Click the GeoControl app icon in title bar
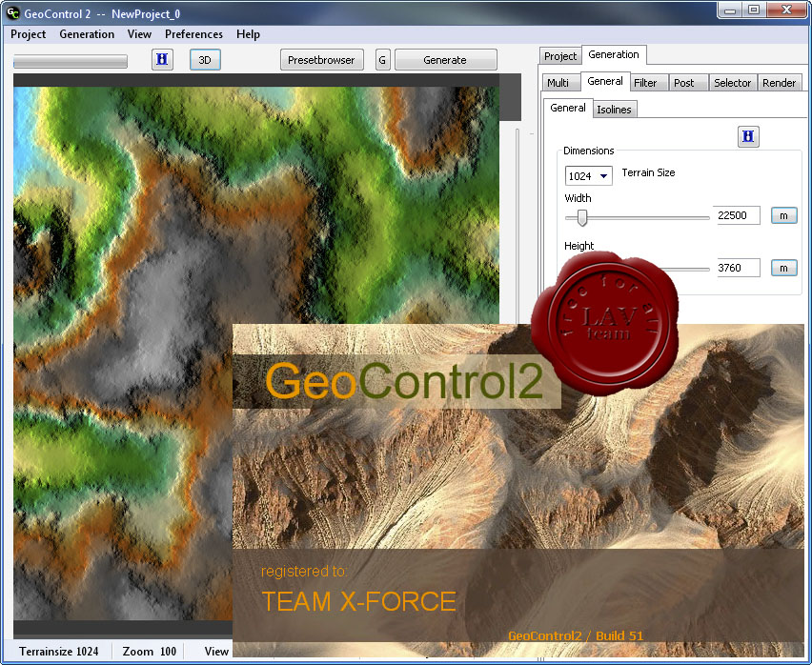Screen dimensions: 812x665 tap(12, 13)
